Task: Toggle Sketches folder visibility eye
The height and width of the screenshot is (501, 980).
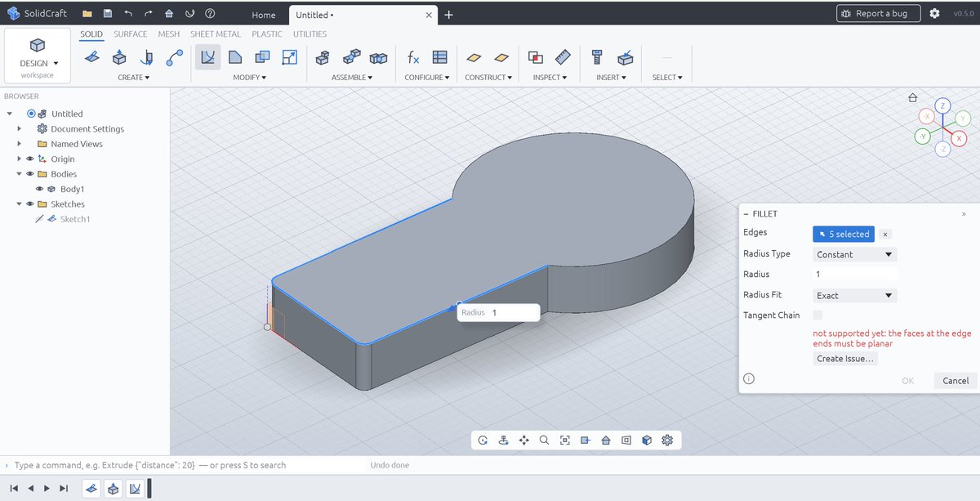Action: [30, 204]
